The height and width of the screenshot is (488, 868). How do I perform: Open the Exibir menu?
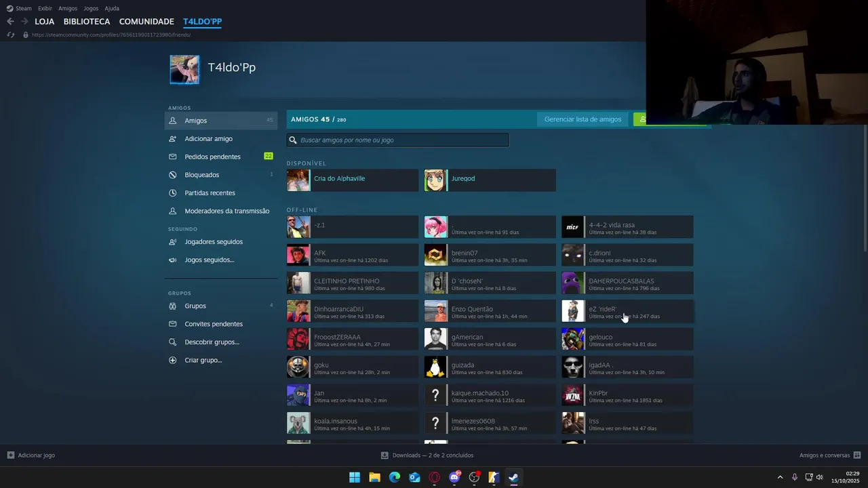(x=45, y=8)
